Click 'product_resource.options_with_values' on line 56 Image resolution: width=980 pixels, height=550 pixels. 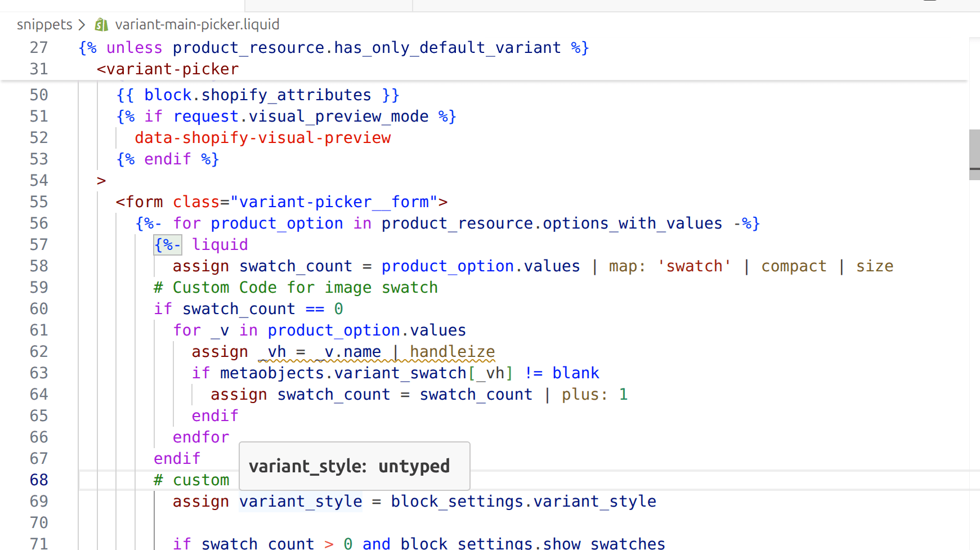(552, 223)
